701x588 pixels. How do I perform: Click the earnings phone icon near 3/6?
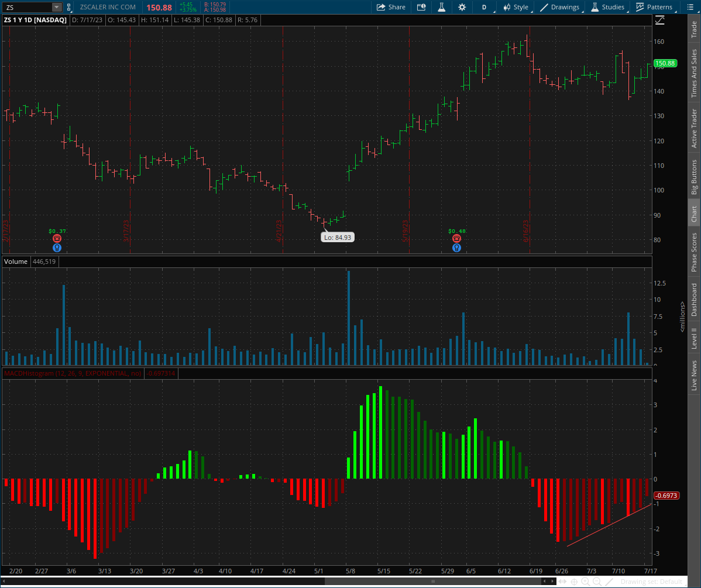coord(57,238)
